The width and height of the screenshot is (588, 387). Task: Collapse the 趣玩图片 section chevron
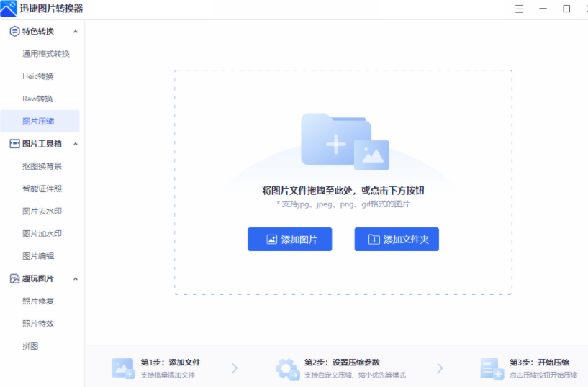pos(76,278)
